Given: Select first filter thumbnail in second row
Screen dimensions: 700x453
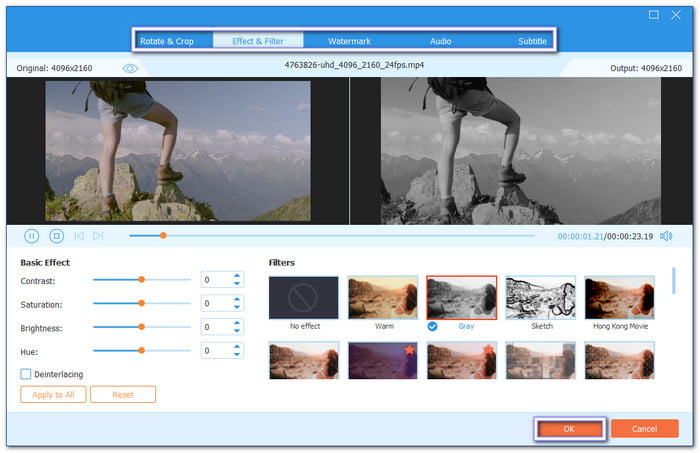Looking at the screenshot, I should 304,361.
